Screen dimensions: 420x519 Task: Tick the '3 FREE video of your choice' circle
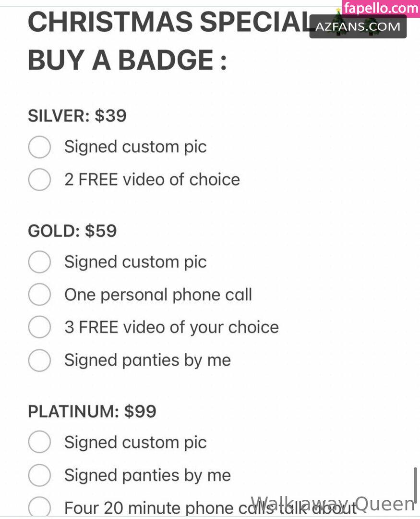tap(39, 327)
